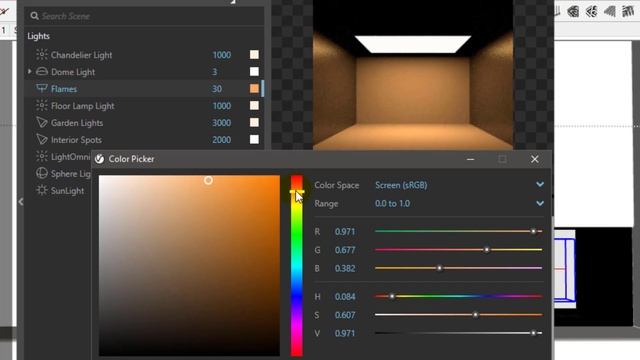
Task: Click the H hue slider
Action: tap(458, 296)
